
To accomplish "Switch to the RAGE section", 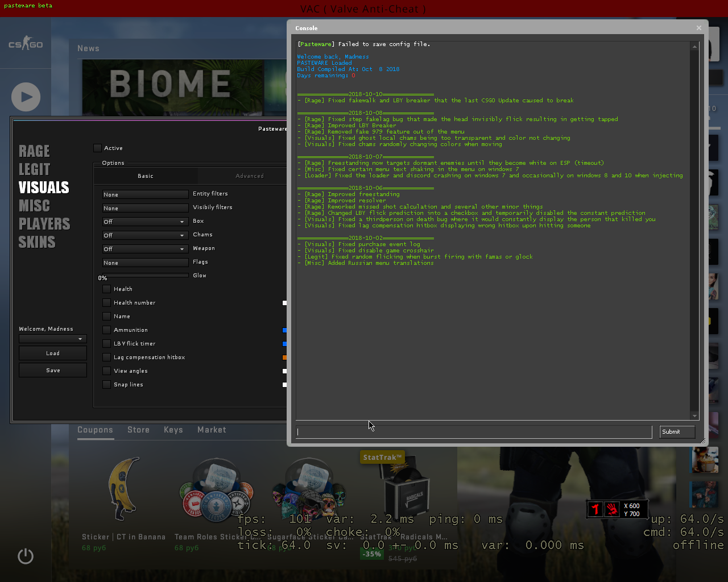I will (x=34, y=151).
